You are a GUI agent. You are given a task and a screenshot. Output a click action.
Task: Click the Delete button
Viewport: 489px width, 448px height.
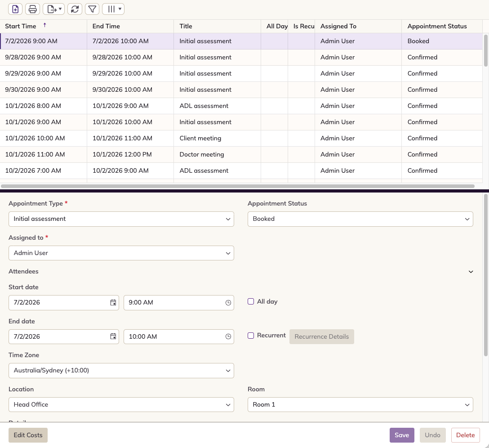(465, 435)
